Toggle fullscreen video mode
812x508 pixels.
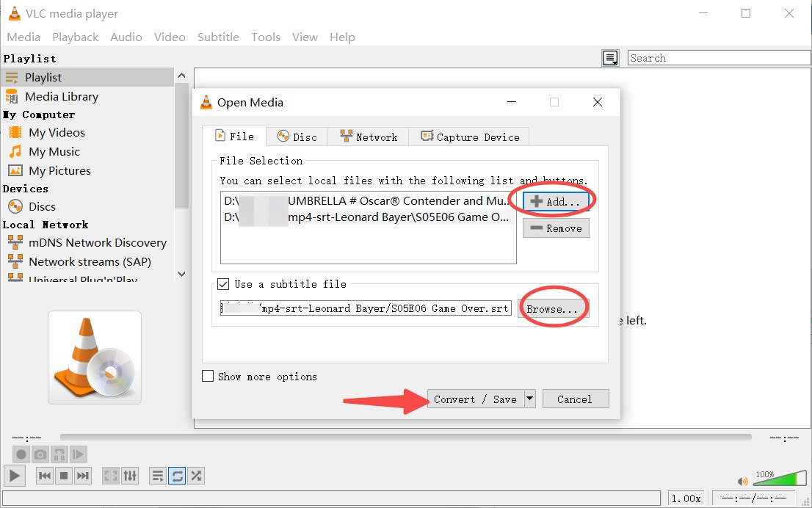point(111,476)
